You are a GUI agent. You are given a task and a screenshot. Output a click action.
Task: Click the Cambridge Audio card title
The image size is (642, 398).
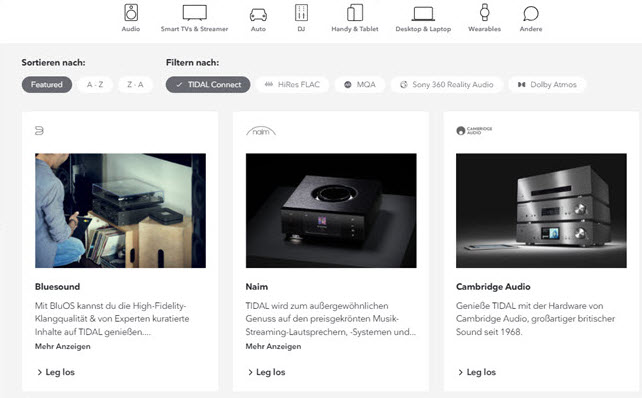tap(493, 287)
